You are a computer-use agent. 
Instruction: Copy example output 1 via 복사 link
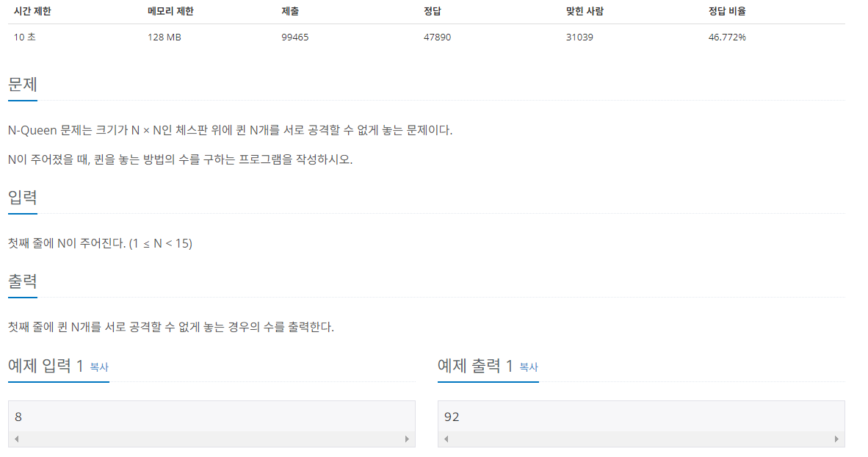(529, 367)
